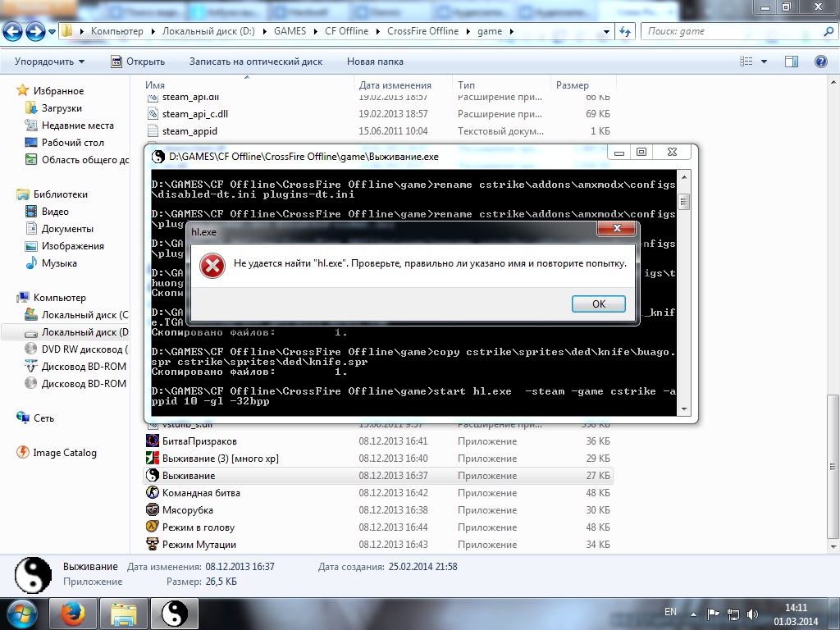Select 'DVD RW дисковод' in the sidebar
840x630 pixels.
pos(84,349)
